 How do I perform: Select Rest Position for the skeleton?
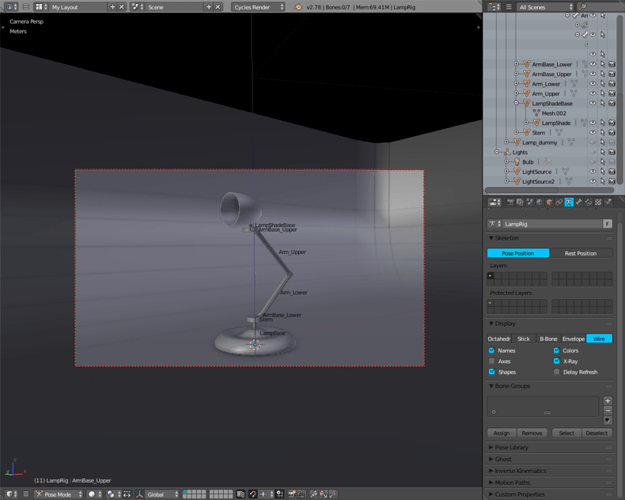(580, 253)
